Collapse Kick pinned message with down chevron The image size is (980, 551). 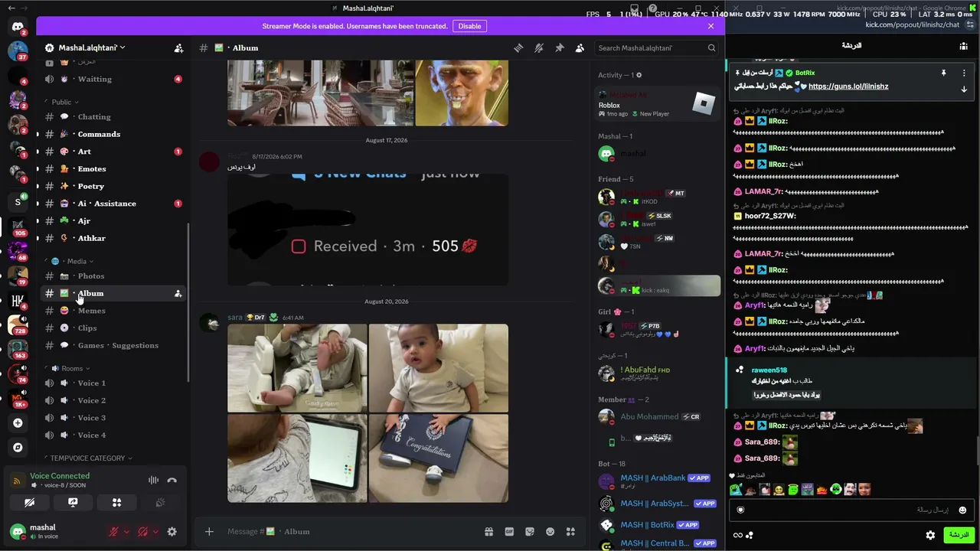[x=964, y=90]
